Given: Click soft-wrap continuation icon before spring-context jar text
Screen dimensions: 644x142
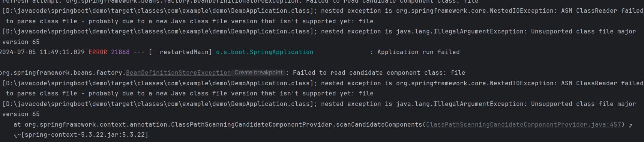Looking at the screenshot, I should (x=15, y=136).
